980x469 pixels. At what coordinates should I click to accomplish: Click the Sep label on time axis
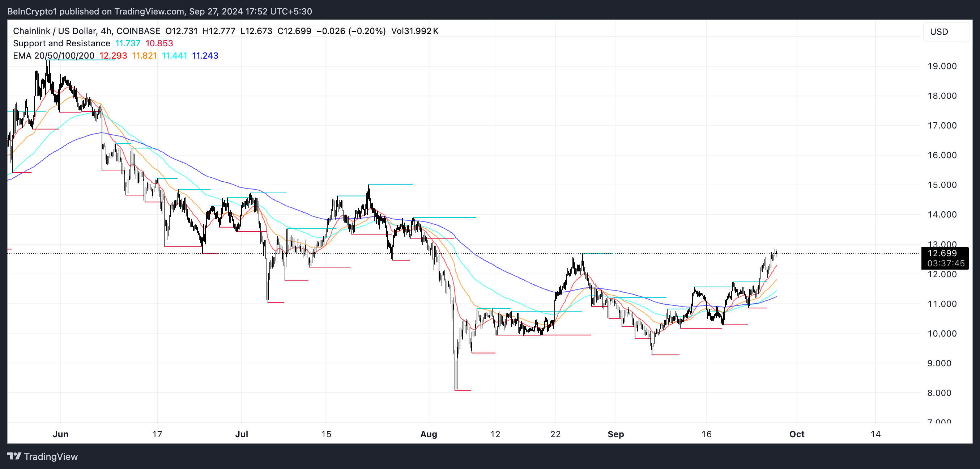point(615,434)
